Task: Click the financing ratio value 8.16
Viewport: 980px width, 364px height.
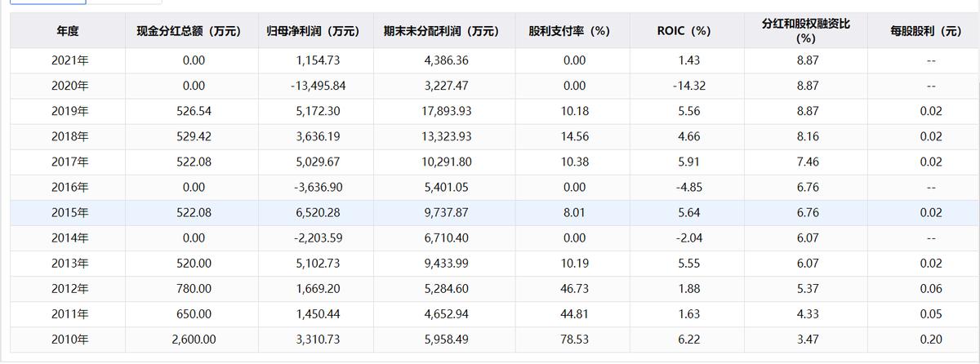Action: pos(807,136)
